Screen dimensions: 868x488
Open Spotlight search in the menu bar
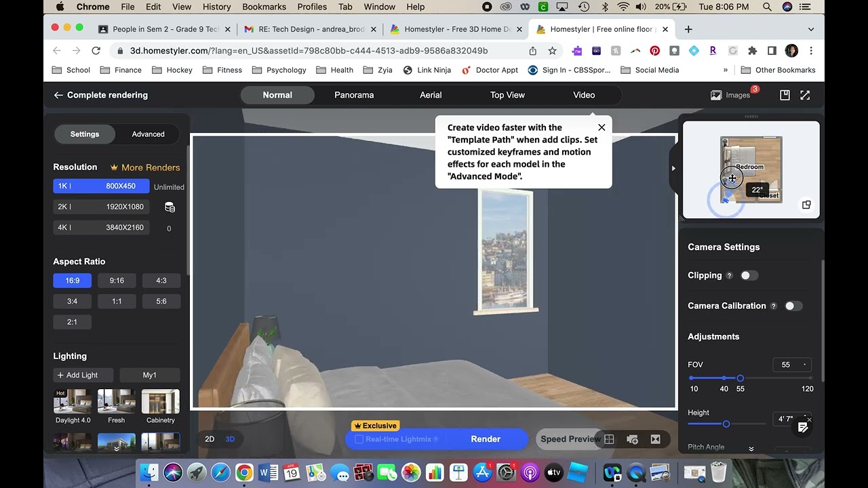coord(767,7)
